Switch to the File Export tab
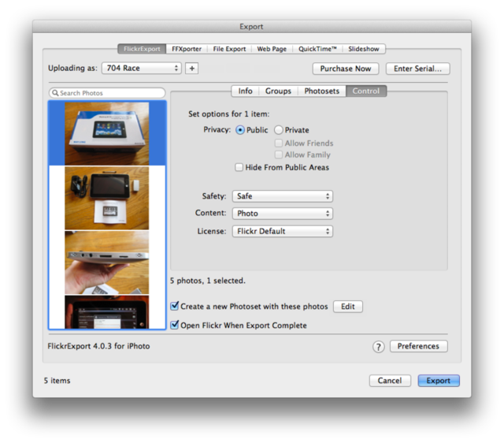The width and height of the screenshot is (504, 443). coord(229,49)
